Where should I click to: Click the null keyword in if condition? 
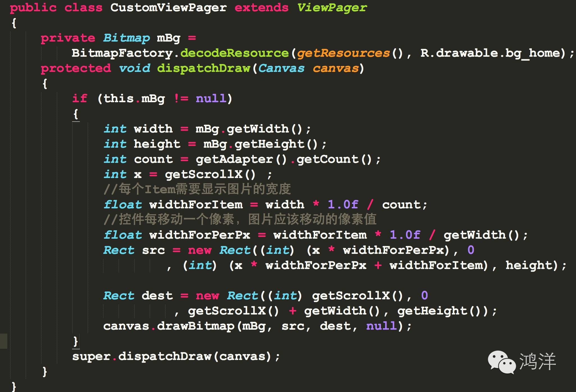(211, 99)
